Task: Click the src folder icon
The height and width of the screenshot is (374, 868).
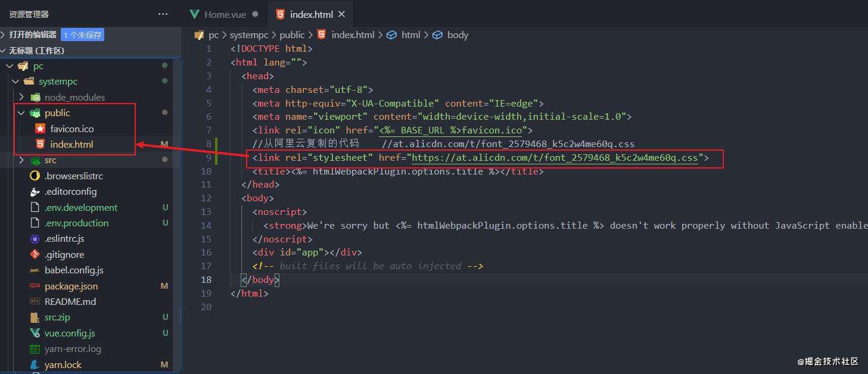Action: [x=35, y=160]
